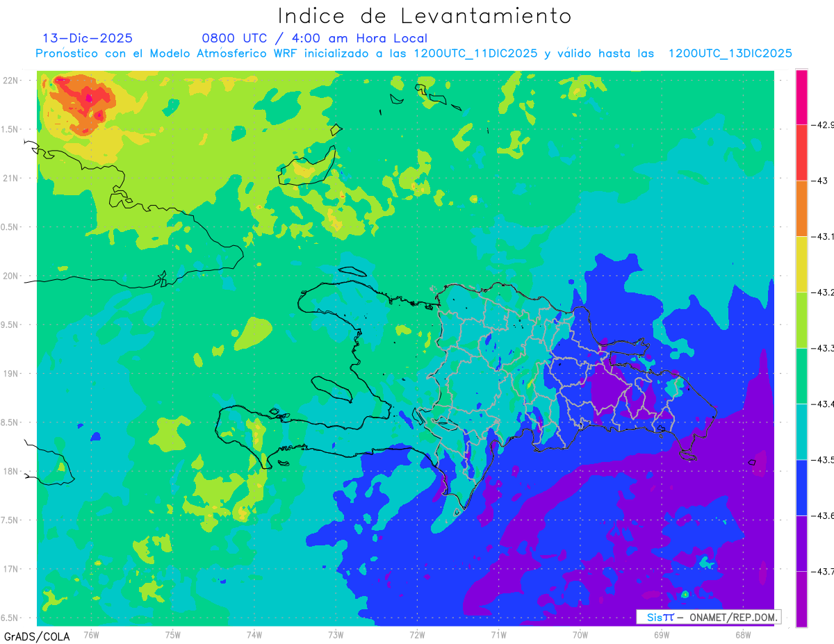
Task: Select the color bar value "-43.1"
Action: coord(823,237)
